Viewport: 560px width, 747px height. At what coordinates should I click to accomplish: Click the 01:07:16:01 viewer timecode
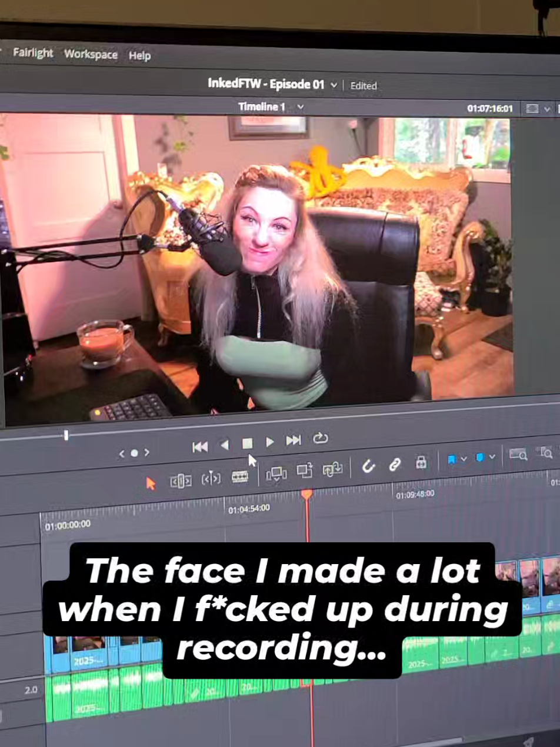point(490,109)
